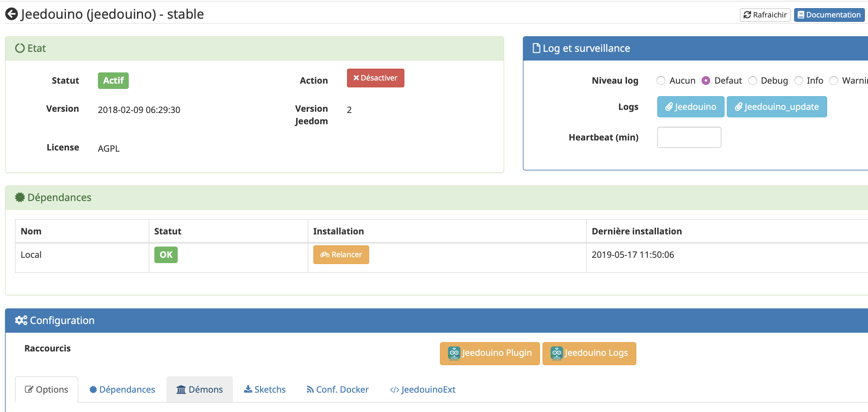Image resolution: width=868 pixels, height=412 pixels.
Task: Click the refresh icon in Rafraichir
Action: 747,15
